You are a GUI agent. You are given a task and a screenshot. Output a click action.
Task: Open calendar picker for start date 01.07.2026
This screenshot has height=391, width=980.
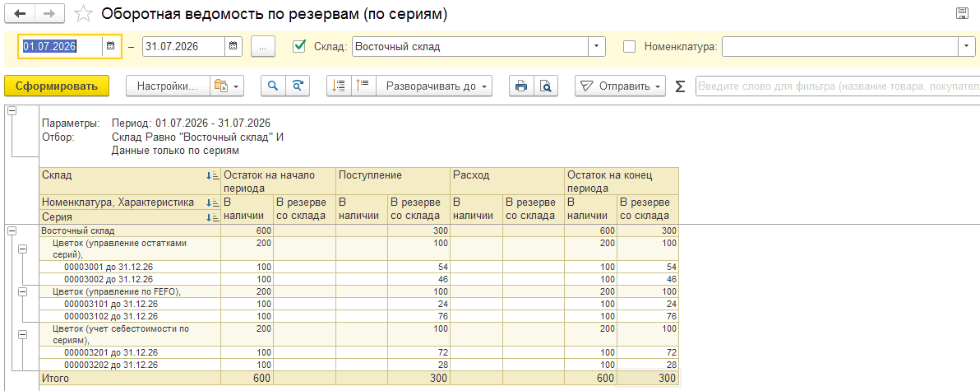tap(111, 46)
